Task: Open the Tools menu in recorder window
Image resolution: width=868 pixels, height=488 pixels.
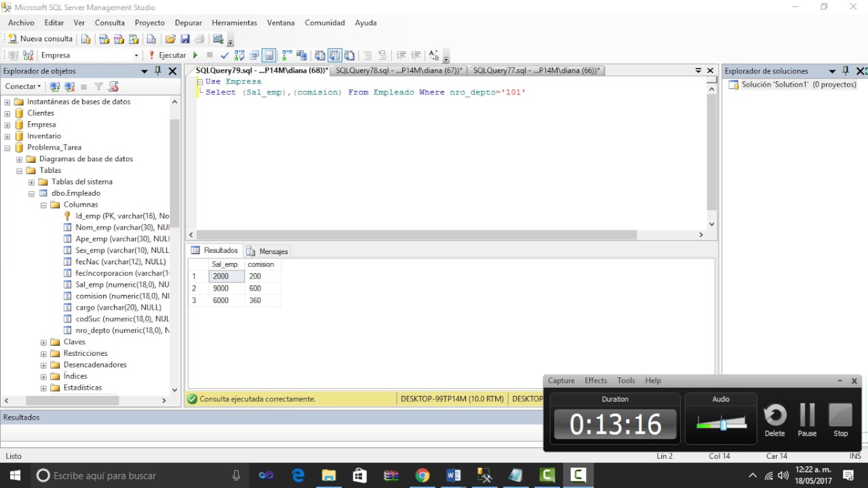Action: pyautogui.click(x=626, y=380)
